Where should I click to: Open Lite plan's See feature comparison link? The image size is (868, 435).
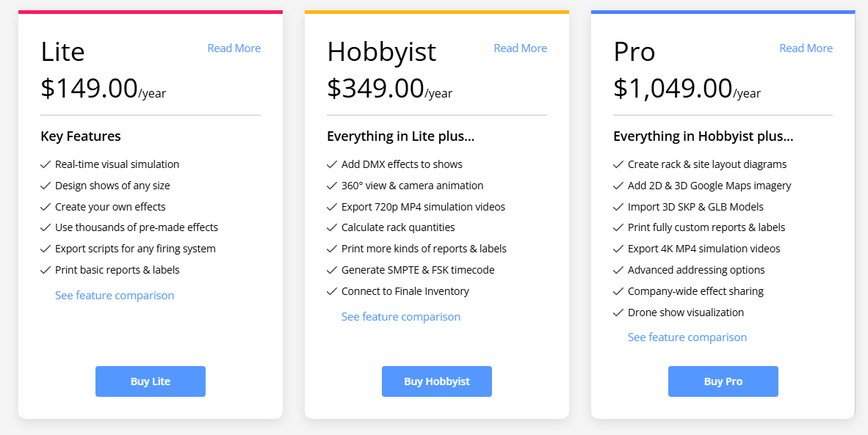115,296
